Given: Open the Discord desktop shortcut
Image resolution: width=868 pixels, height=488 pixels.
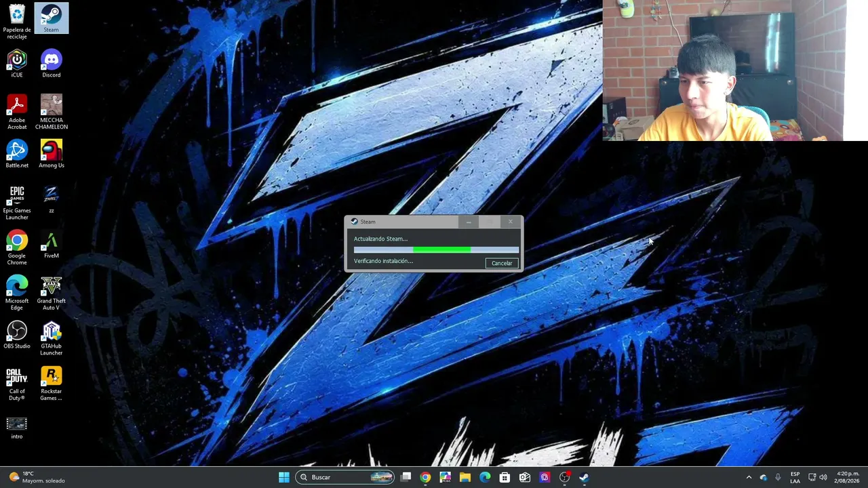Looking at the screenshot, I should click(x=51, y=64).
